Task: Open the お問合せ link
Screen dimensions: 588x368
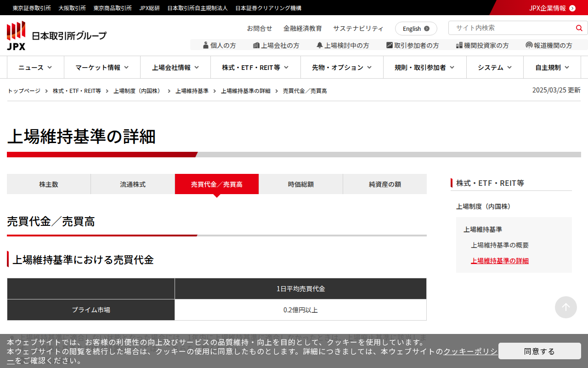Action: point(260,28)
